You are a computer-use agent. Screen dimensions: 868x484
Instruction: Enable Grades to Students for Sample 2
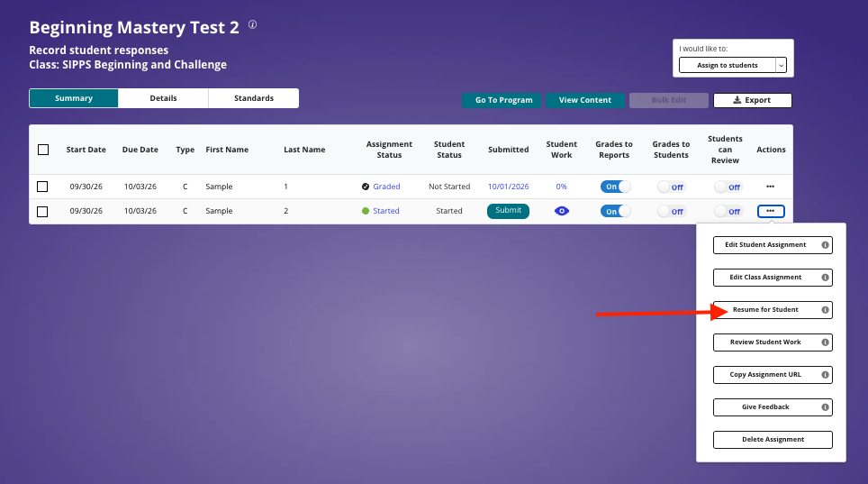coord(671,211)
